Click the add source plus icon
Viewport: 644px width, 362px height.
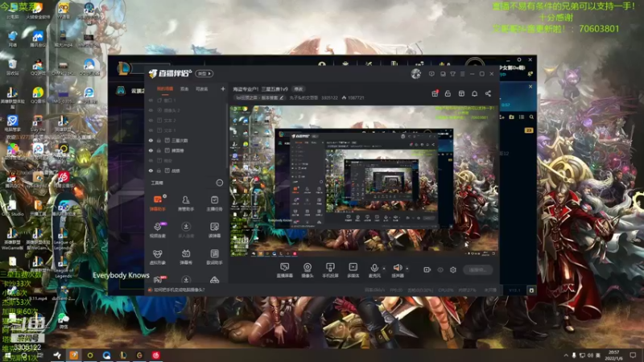223,88
